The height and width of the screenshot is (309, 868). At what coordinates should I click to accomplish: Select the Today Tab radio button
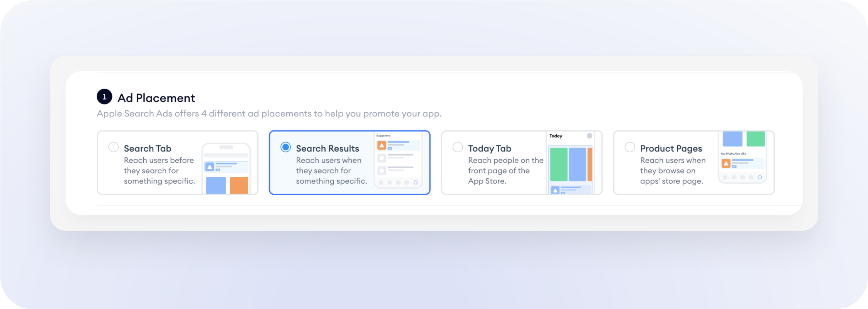coord(458,147)
